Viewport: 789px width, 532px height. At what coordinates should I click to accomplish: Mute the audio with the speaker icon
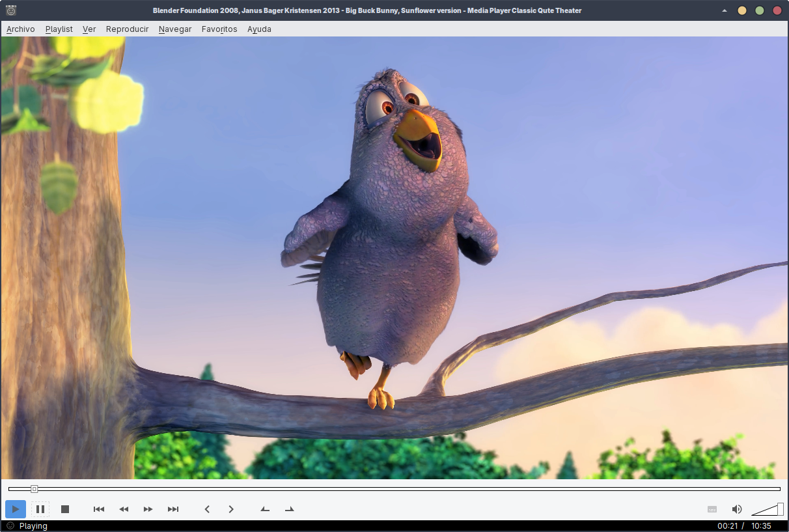pyautogui.click(x=737, y=509)
